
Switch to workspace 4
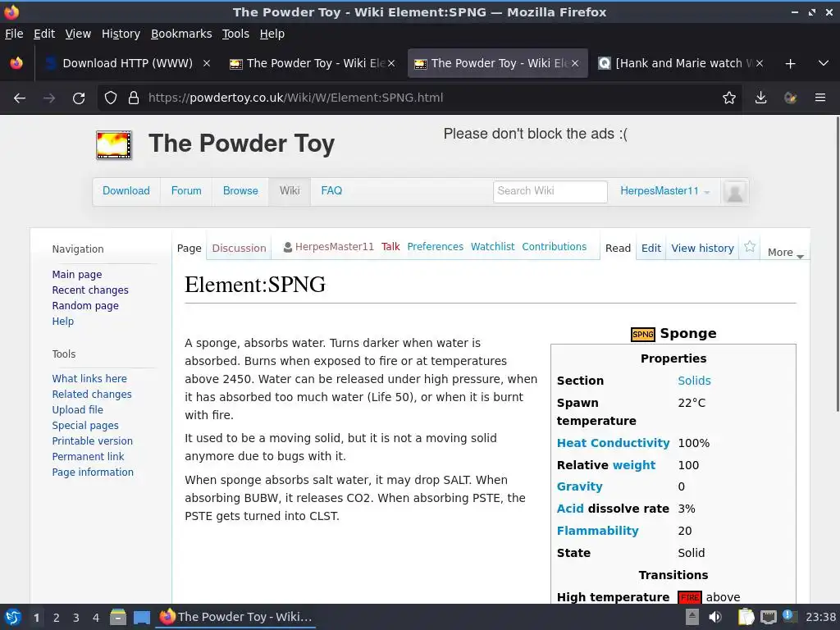[96, 618]
